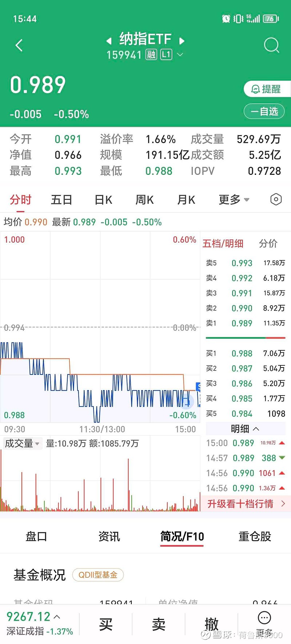Image resolution: width=291 pixels, height=644 pixels.
Task: Open search on the stock detail page
Action: [x=271, y=45]
